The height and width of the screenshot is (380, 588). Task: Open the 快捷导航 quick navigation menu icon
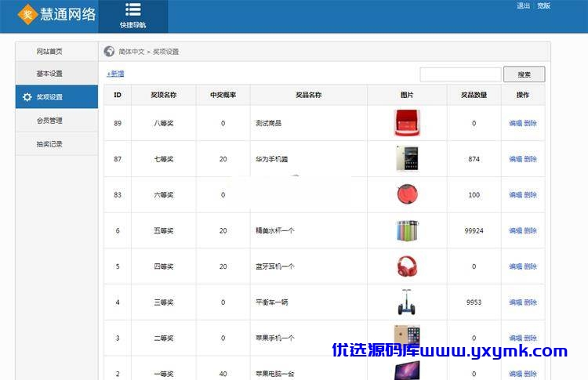[x=133, y=10]
